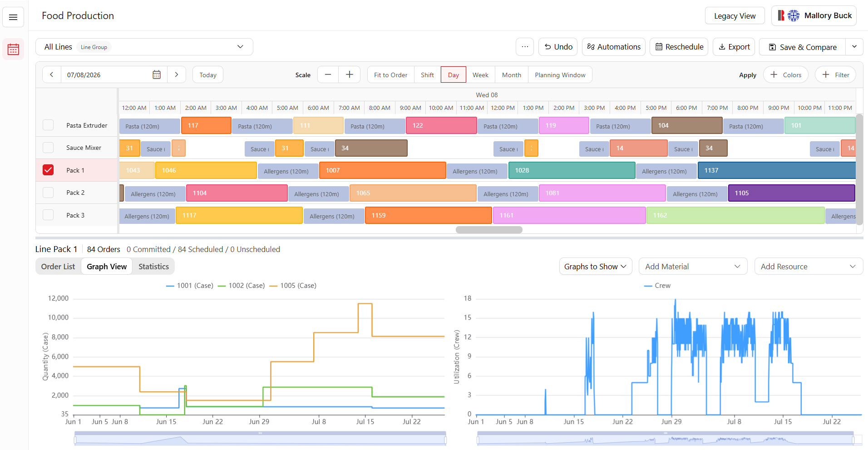Zoom in with the plus scale button

tap(350, 75)
